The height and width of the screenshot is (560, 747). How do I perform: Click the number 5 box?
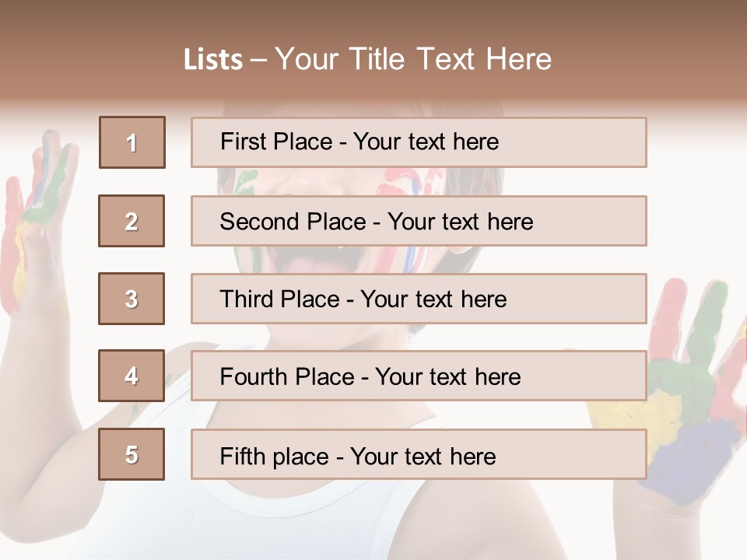[x=132, y=453]
